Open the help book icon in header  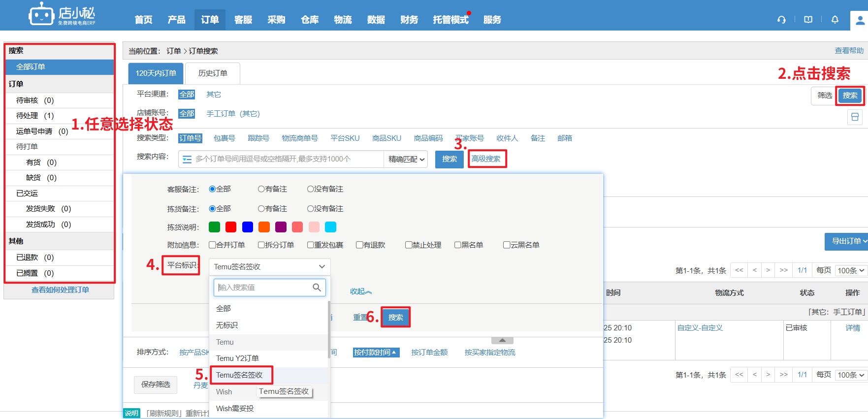(x=808, y=20)
